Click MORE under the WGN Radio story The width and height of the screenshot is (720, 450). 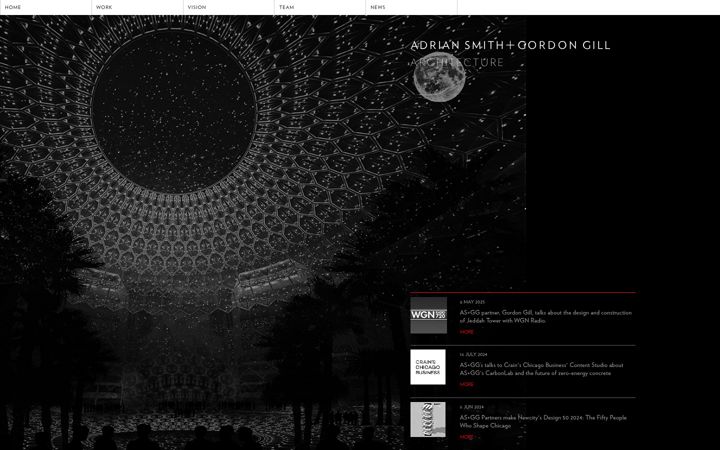pyautogui.click(x=466, y=332)
